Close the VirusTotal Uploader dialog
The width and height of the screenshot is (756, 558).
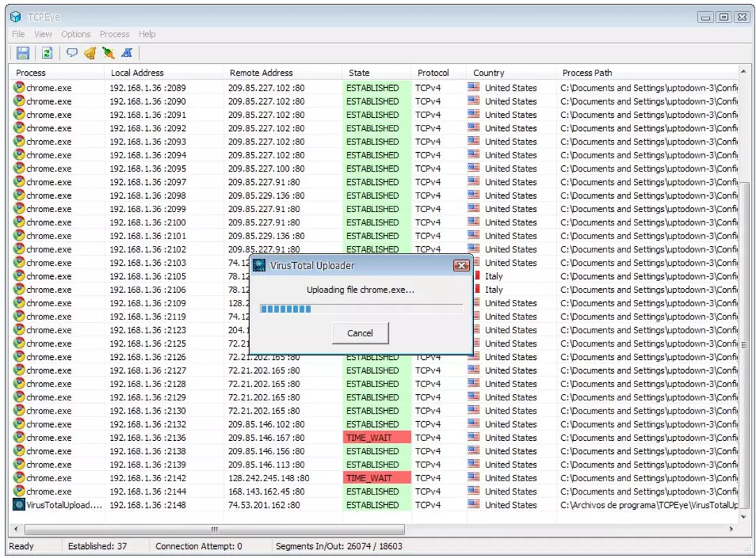click(x=461, y=266)
